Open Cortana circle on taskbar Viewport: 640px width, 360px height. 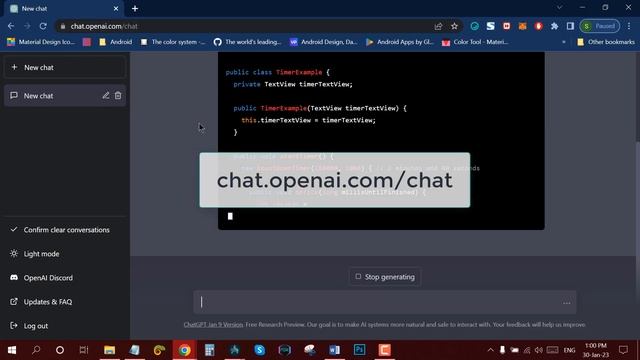point(60,350)
